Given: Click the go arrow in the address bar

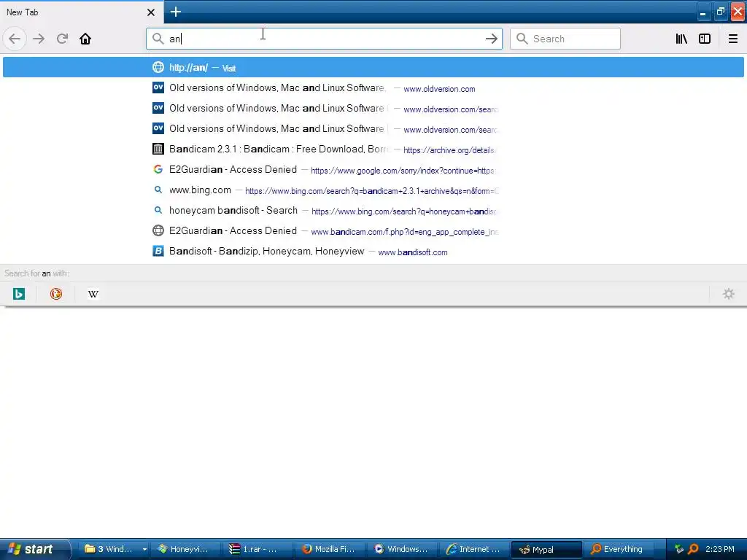Looking at the screenshot, I should pos(491,39).
